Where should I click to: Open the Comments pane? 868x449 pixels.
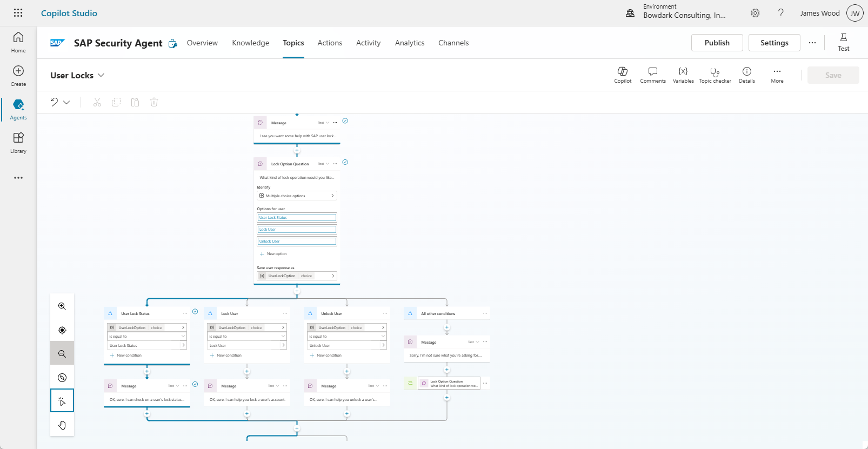click(653, 75)
